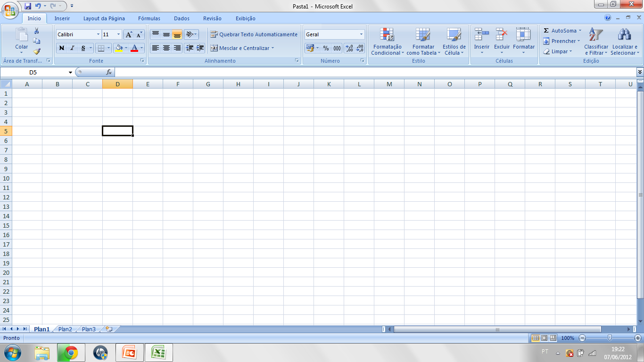Open the Dados tab
The height and width of the screenshot is (362, 644).
click(182, 18)
